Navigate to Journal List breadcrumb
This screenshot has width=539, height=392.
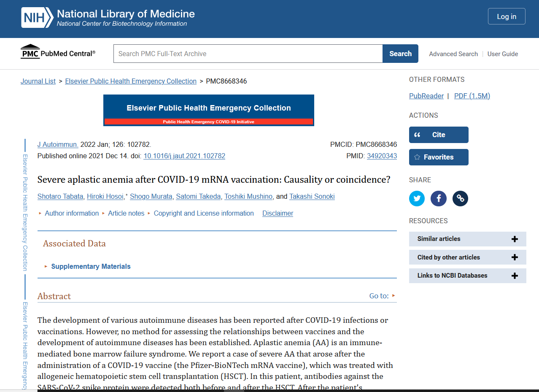[38, 81]
